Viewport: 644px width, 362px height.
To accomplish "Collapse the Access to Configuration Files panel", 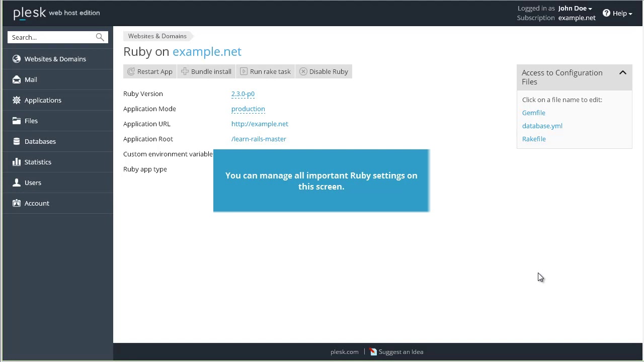I will [622, 73].
